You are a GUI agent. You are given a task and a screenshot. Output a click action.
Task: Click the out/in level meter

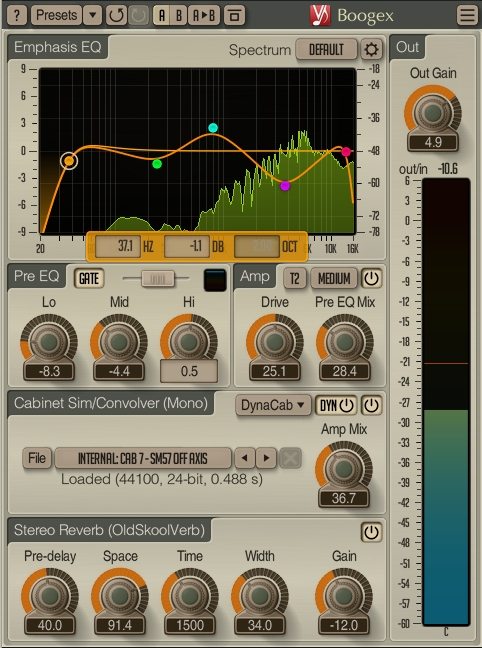(x=446, y=402)
